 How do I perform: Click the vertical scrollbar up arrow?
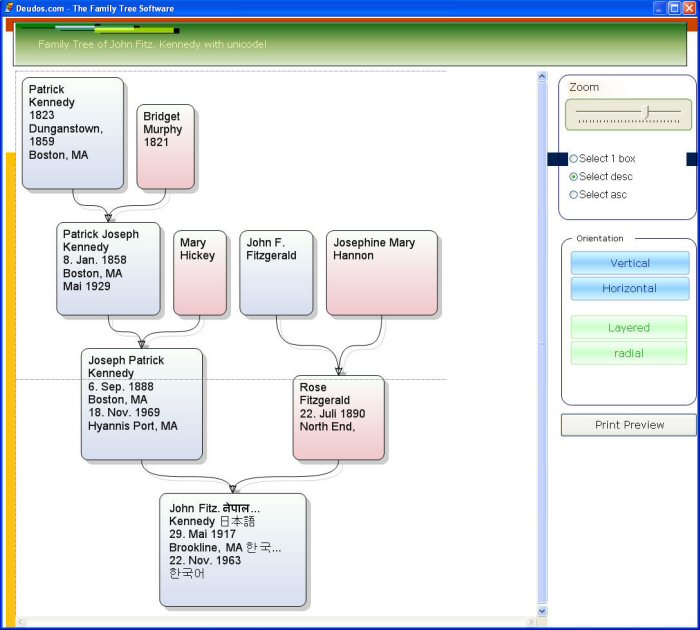(543, 76)
